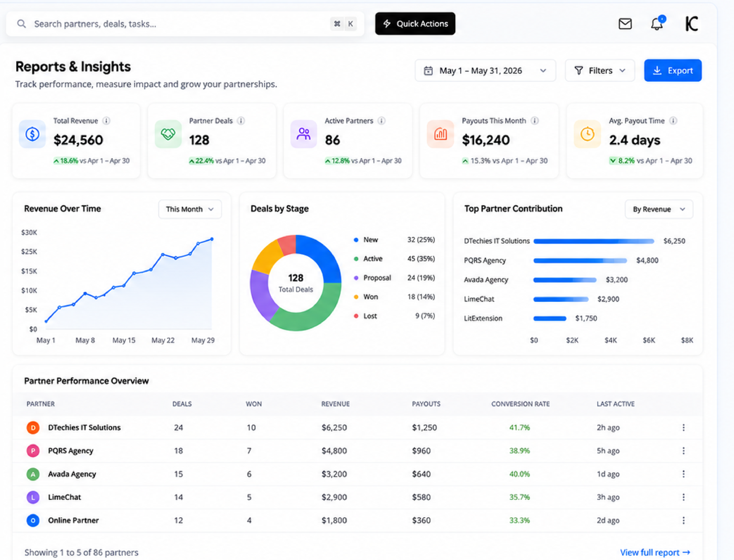734x560 pixels.
Task: Click the Online Partner blue avatar
Action: 33,520
